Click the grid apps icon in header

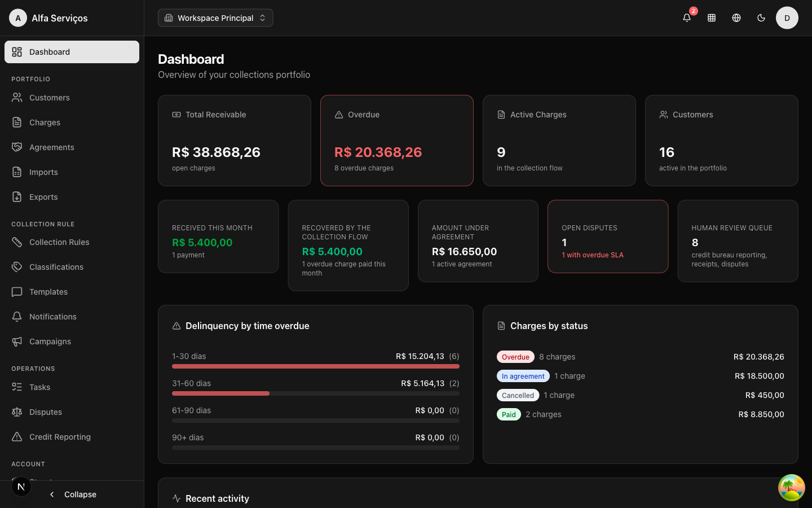pos(712,17)
